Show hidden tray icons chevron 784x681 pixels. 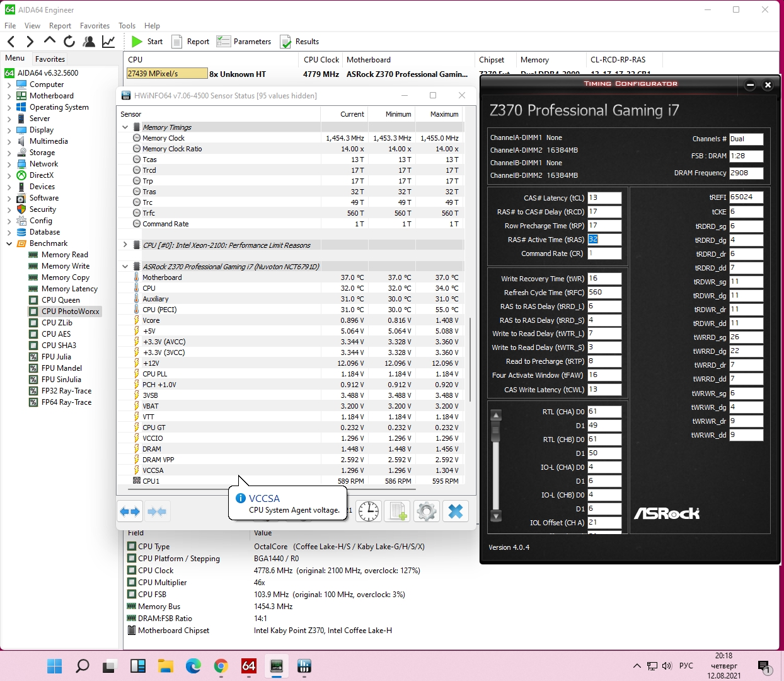637,666
